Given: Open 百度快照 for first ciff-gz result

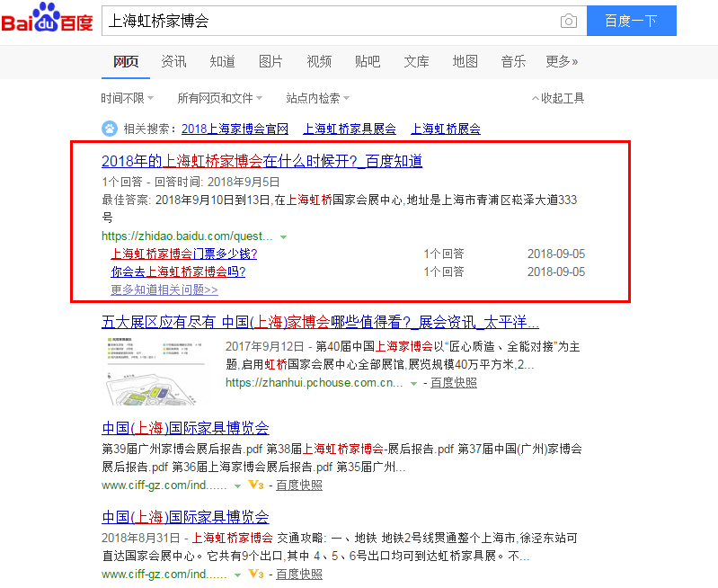Looking at the screenshot, I should 299,485.
